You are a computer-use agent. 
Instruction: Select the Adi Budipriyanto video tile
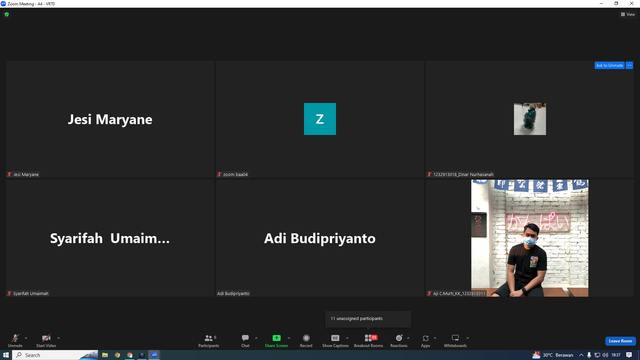(x=320, y=238)
